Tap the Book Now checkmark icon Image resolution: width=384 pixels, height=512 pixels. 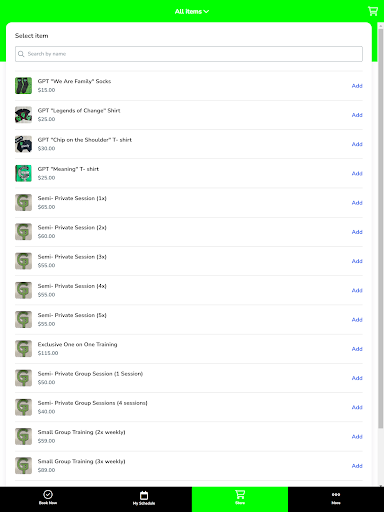pyautogui.click(x=48, y=494)
